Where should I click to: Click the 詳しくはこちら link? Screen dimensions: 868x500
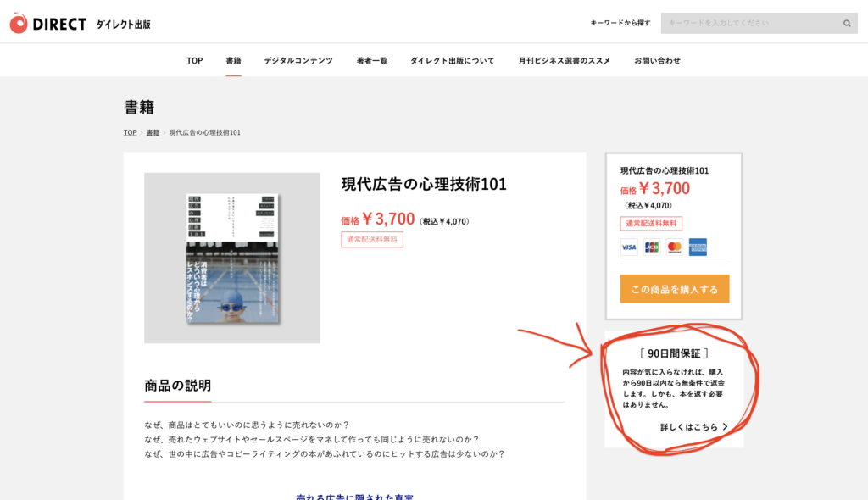tap(688, 427)
